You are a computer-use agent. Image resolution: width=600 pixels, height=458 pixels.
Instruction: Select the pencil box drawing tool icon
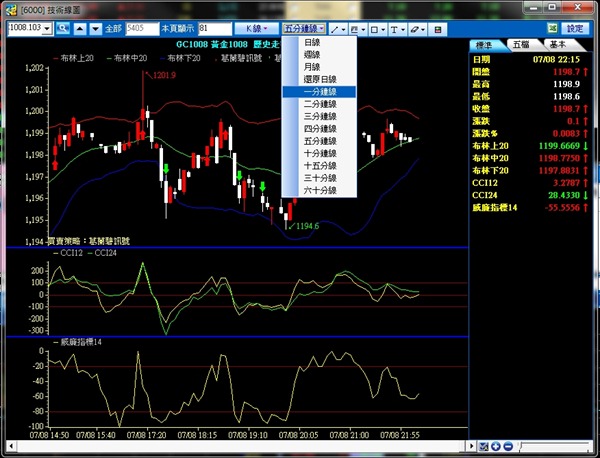(354, 29)
